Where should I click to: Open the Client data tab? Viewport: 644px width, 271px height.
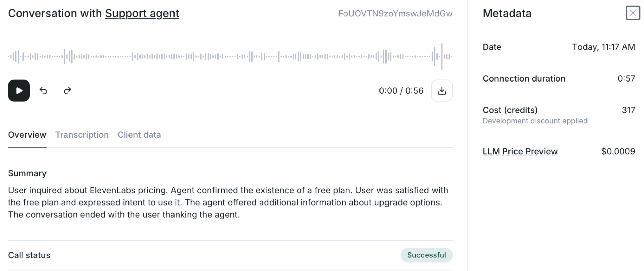tap(139, 135)
